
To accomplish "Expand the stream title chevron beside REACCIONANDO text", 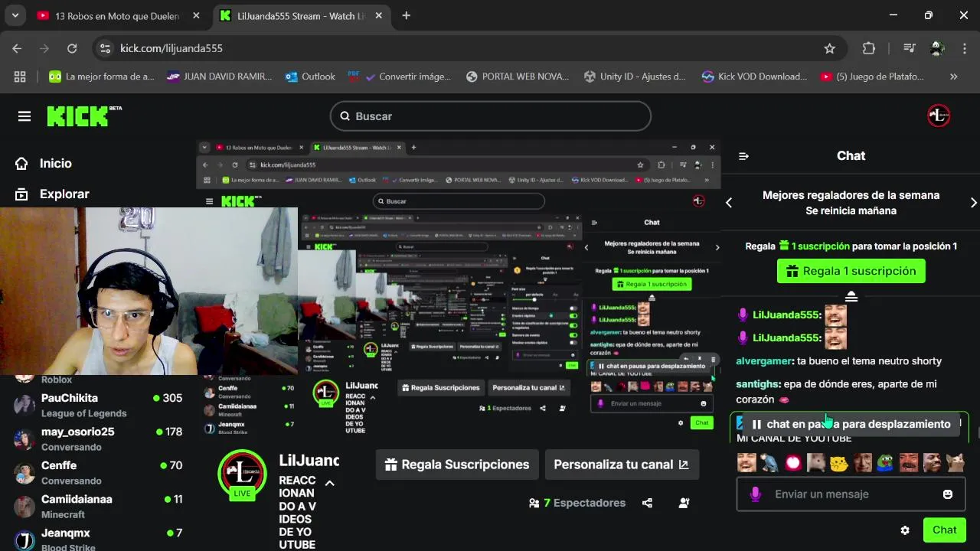I will 329,483.
